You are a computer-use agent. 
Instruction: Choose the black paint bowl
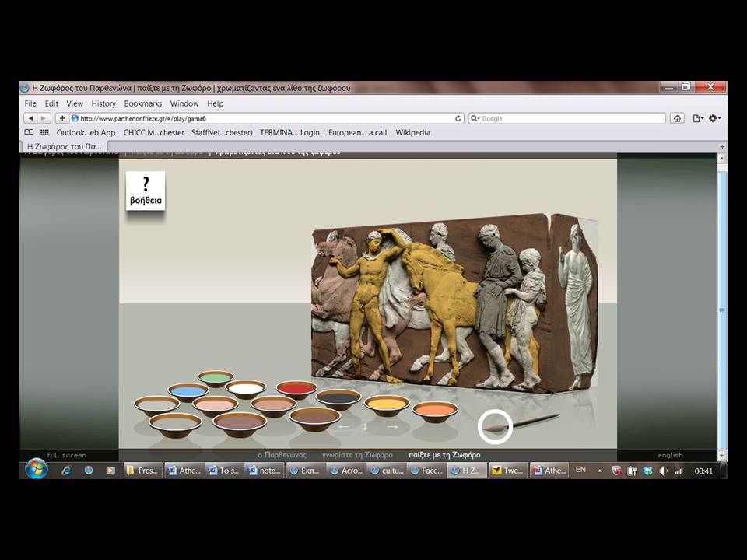click(x=338, y=399)
